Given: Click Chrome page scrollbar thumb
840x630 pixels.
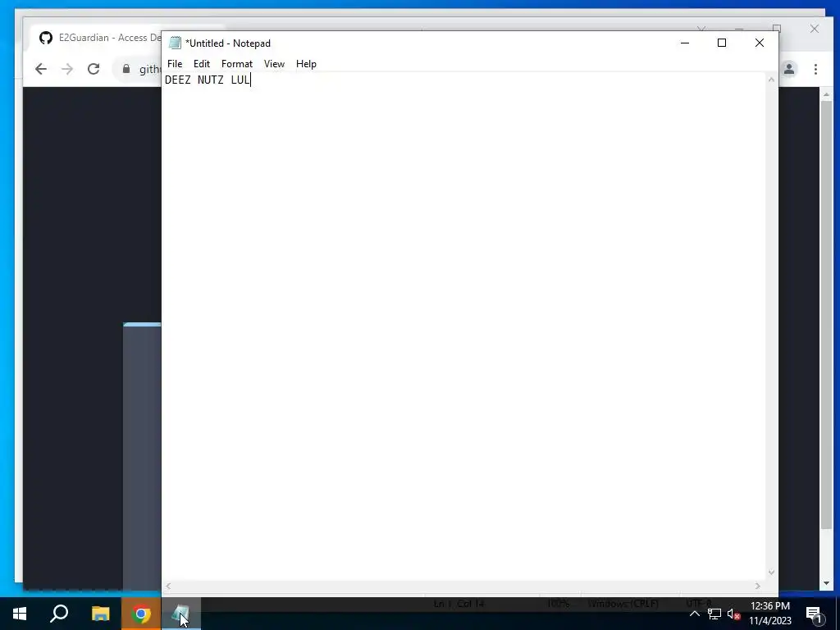Looking at the screenshot, I should (x=826, y=313).
